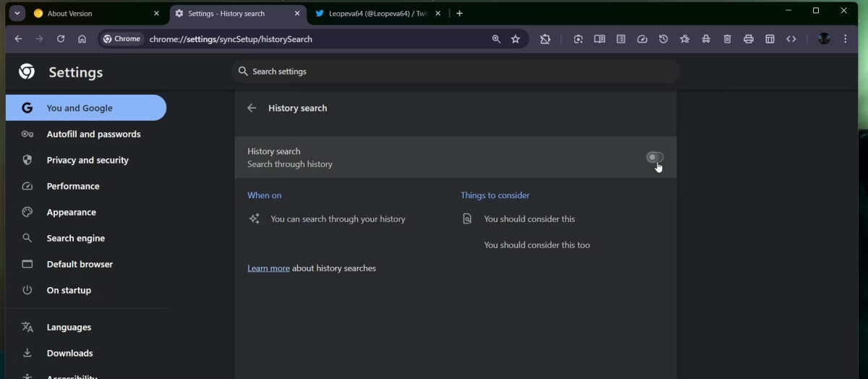Click the trash can icon in toolbar
The image size is (868, 379).
tap(728, 39)
